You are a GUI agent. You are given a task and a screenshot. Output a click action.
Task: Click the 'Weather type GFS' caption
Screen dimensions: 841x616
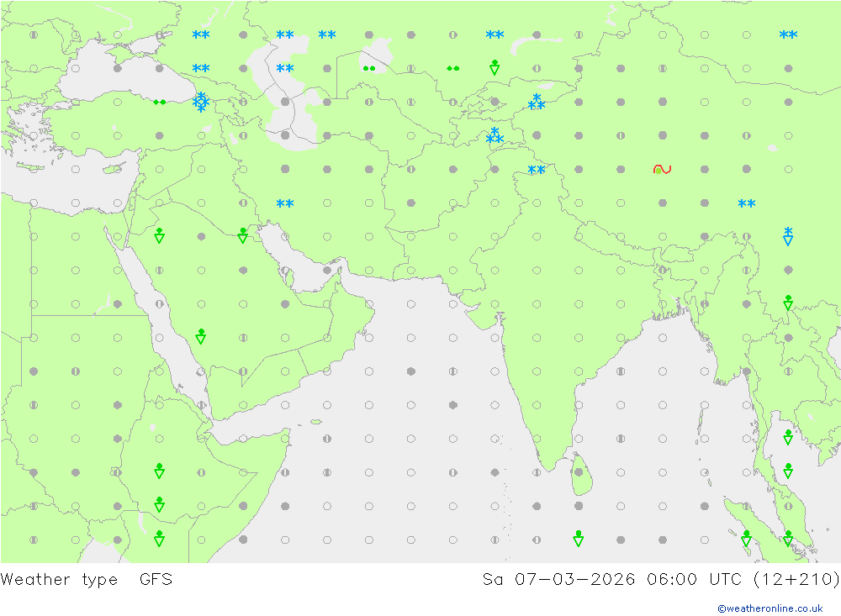pyautogui.click(x=87, y=580)
